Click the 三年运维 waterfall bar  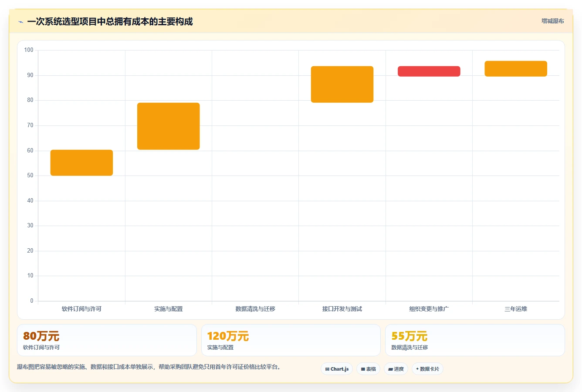click(x=516, y=69)
